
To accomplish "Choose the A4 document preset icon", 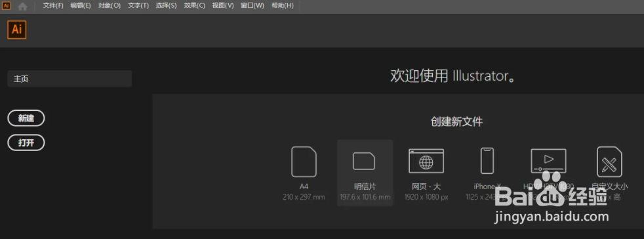I will click(304, 162).
